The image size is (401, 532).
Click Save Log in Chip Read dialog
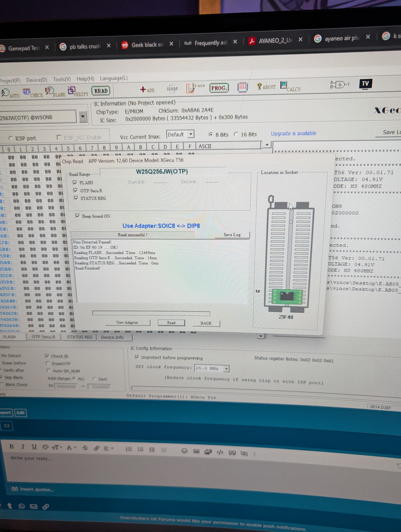232,234
